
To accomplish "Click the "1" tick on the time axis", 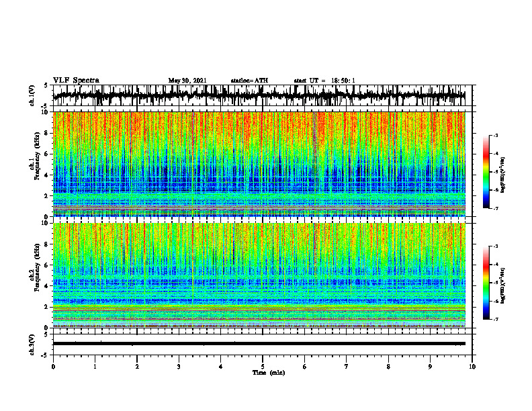I will click(95, 367).
